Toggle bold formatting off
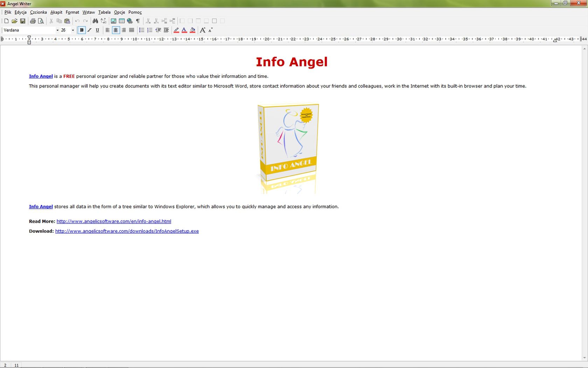This screenshot has width=588, height=368. (82, 30)
